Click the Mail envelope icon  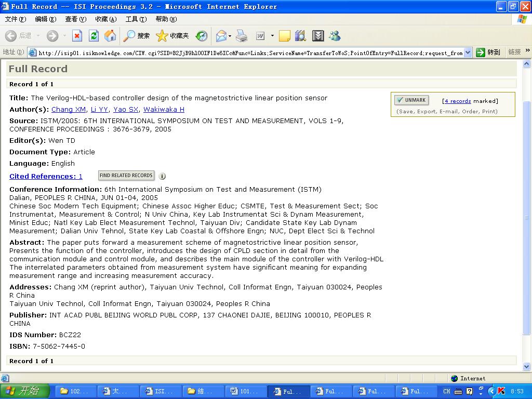click(x=221, y=36)
